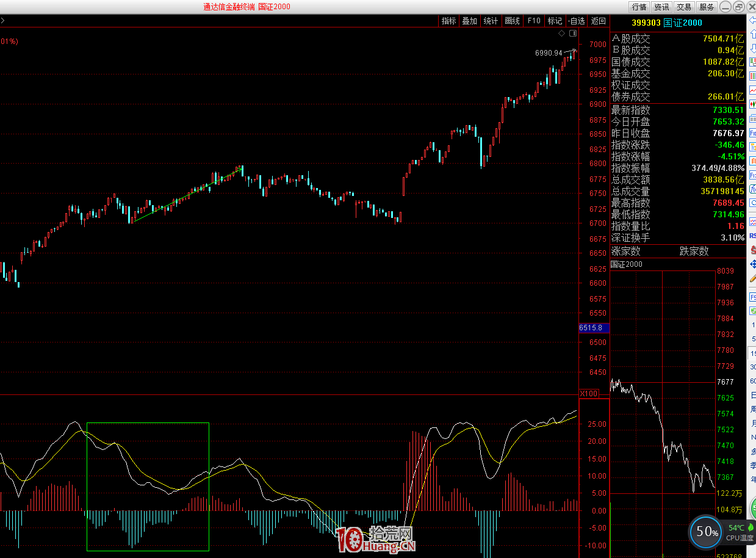Restore down the terminal window
Viewport: 756px width, 558px height.
click(x=738, y=7)
